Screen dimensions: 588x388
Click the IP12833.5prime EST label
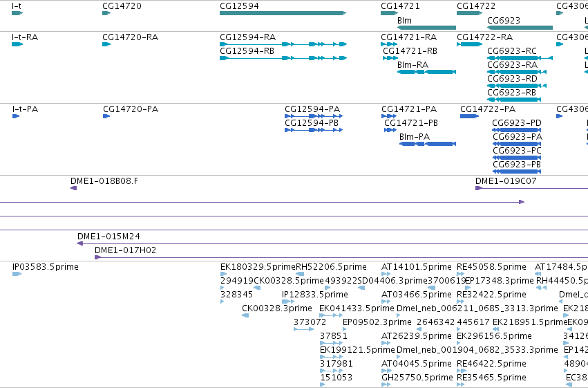[x=315, y=295]
